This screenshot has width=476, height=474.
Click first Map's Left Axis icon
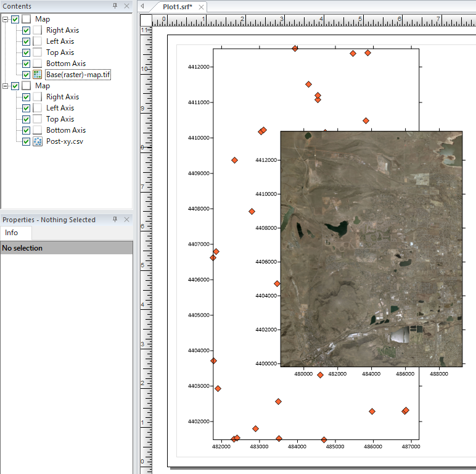[38, 41]
